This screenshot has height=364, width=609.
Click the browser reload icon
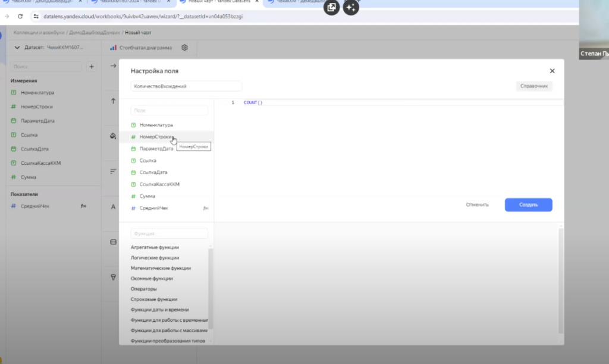coord(21,16)
